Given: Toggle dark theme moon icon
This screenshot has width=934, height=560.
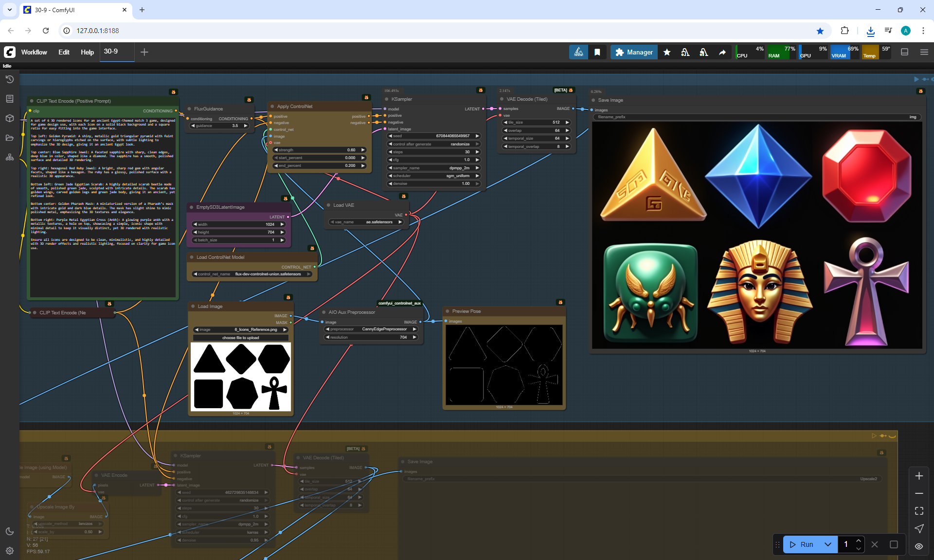Looking at the screenshot, I should click(x=9, y=531).
